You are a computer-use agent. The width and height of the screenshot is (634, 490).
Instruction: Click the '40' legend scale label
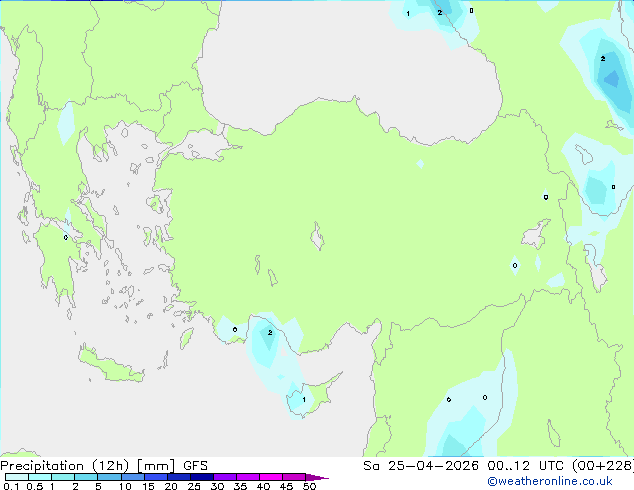[x=263, y=486]
